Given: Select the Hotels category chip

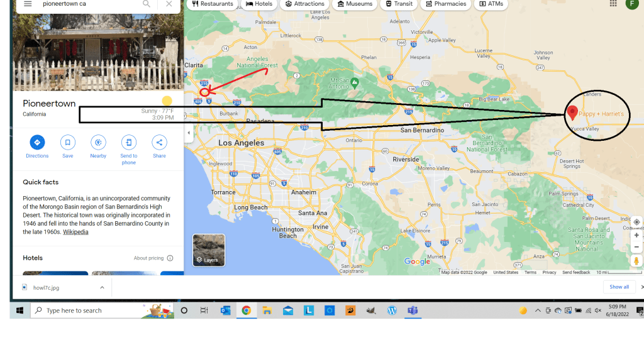Looking at the screenshot, I should pos(259,4).
